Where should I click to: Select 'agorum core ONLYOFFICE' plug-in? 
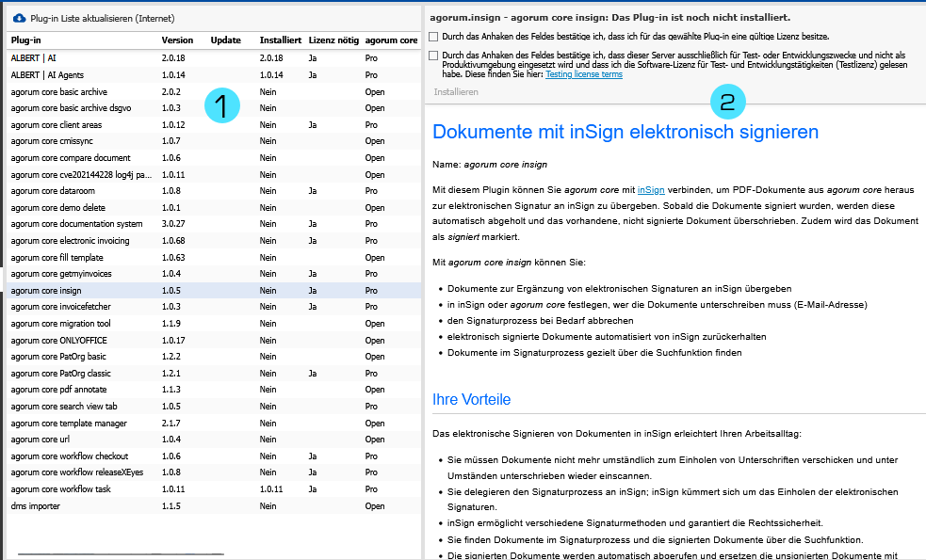[214, 340]
